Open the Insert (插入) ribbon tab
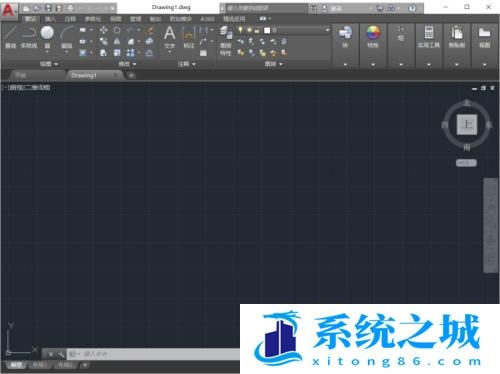 [50, 19]
